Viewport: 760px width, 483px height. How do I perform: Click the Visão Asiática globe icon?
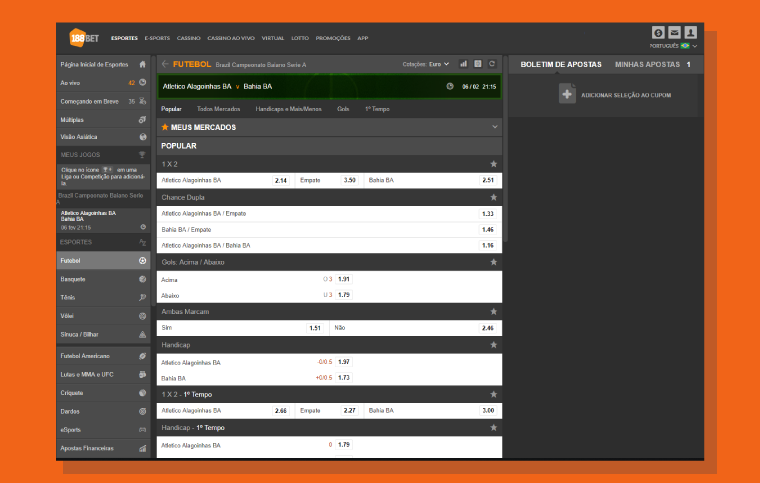[x=142, y=137]
